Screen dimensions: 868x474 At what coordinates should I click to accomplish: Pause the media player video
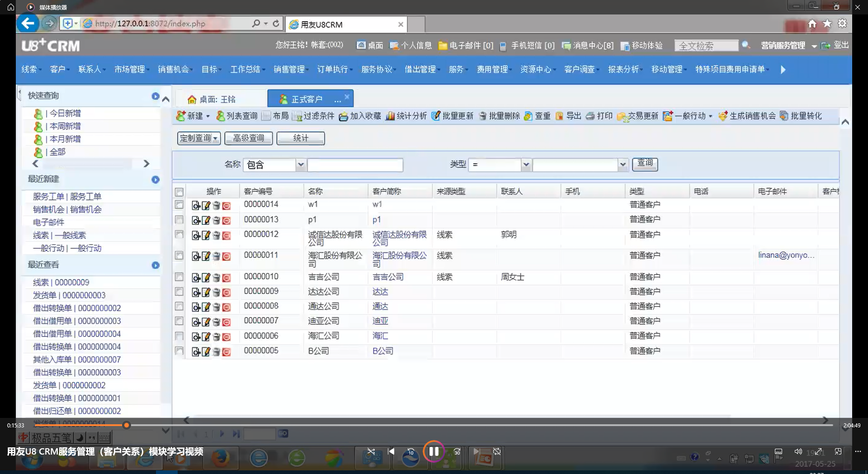click(434, 451)
